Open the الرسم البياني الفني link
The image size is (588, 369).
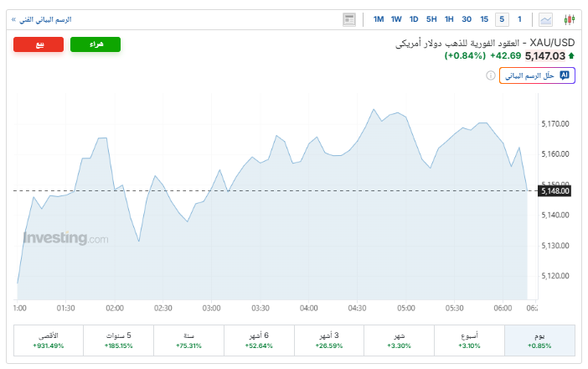coord(42,19)
